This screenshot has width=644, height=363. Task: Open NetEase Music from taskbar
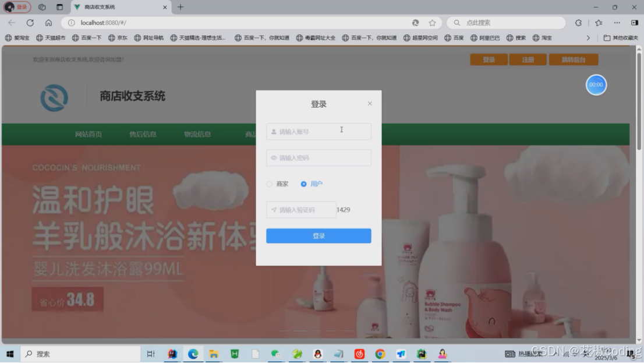359,354
